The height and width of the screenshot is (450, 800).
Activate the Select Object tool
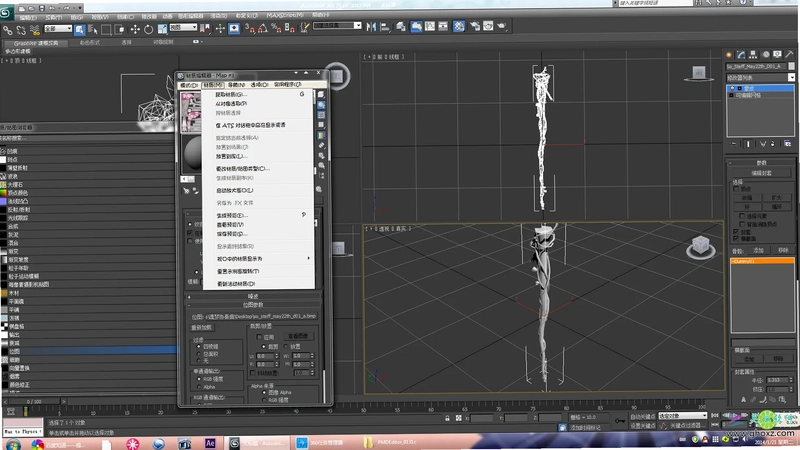pyautogui.click(x=80, y=30)
